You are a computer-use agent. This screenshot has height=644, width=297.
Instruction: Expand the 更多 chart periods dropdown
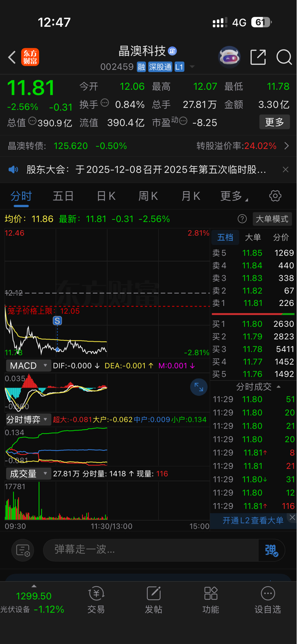coord(234,196)
